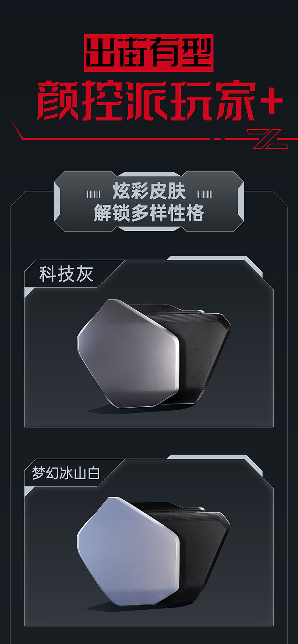Click the 出街有型 red banner heading
Screen dimensions: 298x644
(x=149, y=53)
